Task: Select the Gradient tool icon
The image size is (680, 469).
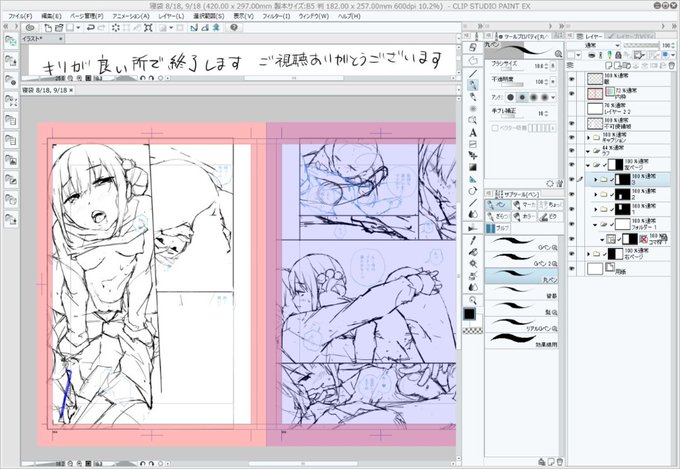Action: point(473,167)
